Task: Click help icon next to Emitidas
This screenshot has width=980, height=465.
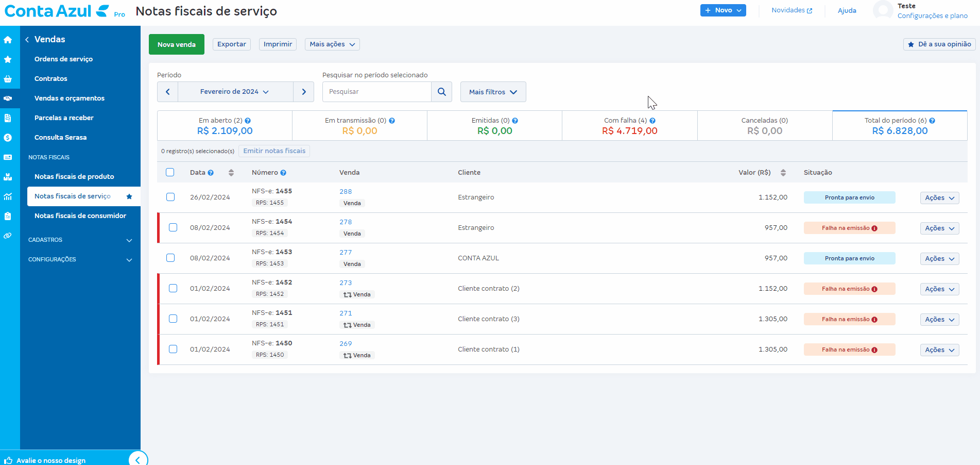Action: (x=515, y=121)
